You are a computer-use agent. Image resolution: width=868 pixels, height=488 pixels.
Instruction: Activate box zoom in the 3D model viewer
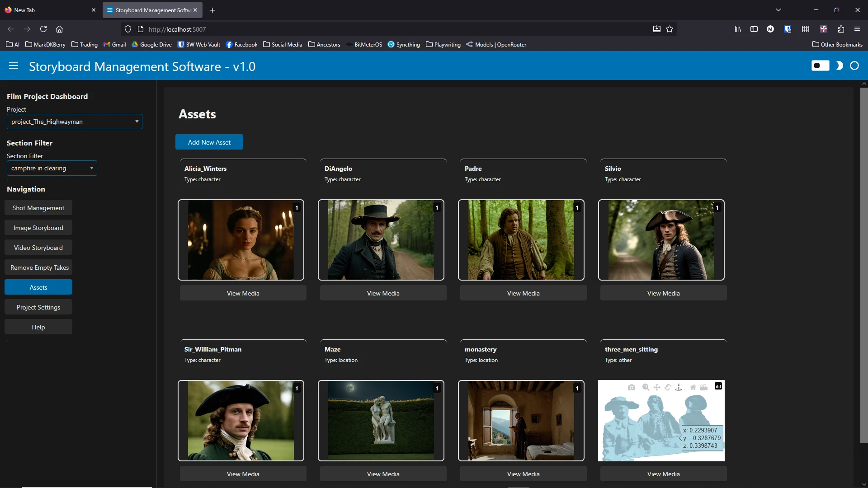[x=646, y=387]
